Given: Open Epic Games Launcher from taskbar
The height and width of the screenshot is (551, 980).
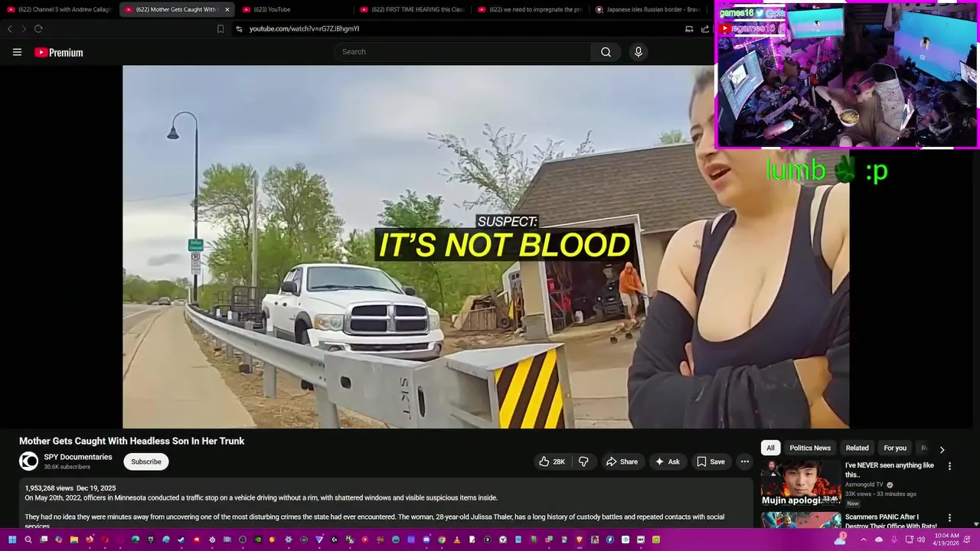Looking at the screenshot, I should pyautogui.click(x=151, y=540).
